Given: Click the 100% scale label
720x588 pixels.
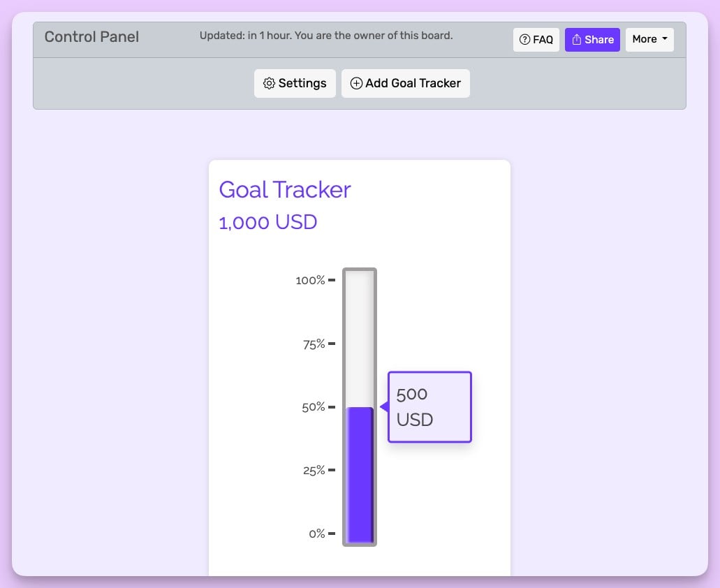Looking at the screenshot, I should [310, 280].
